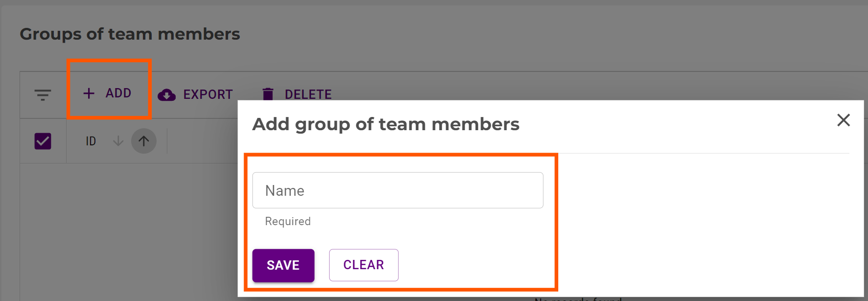Open the table filter icon

click(x=43, y=94)
